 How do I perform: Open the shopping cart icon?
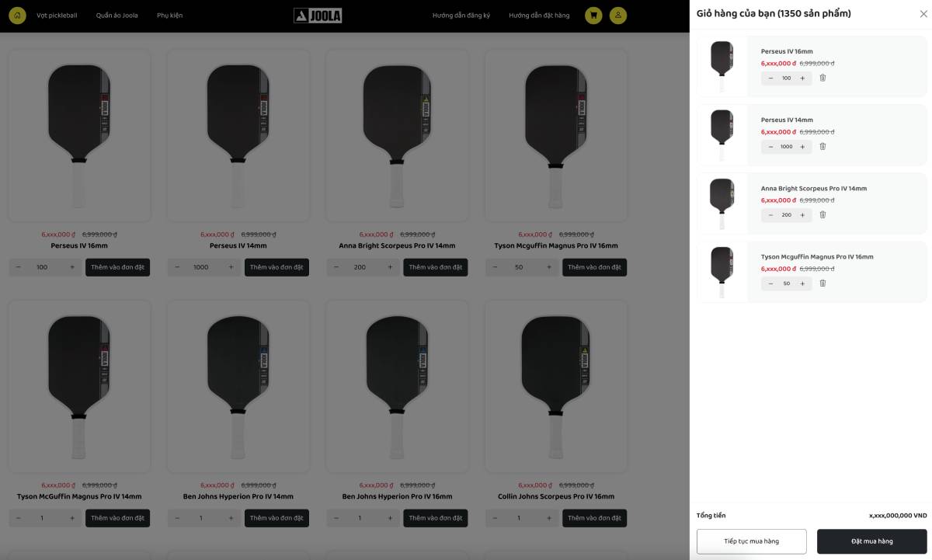pyautogui.click(x=593, y=16)
